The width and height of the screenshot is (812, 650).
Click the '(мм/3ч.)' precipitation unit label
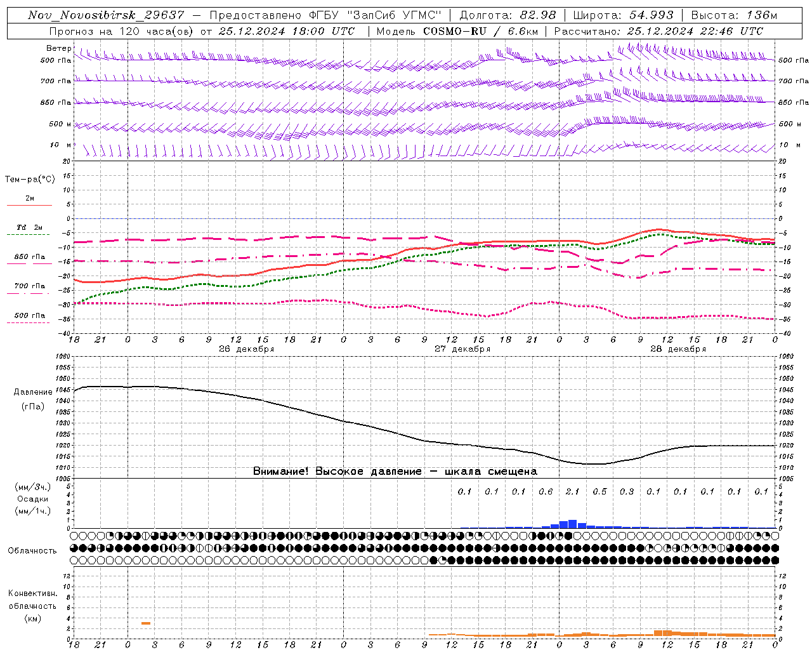[33, 487]
